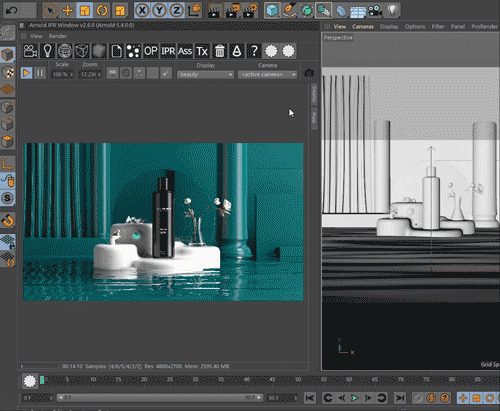Open the Camera dropdown showing active camera

[x=267, y=74]
